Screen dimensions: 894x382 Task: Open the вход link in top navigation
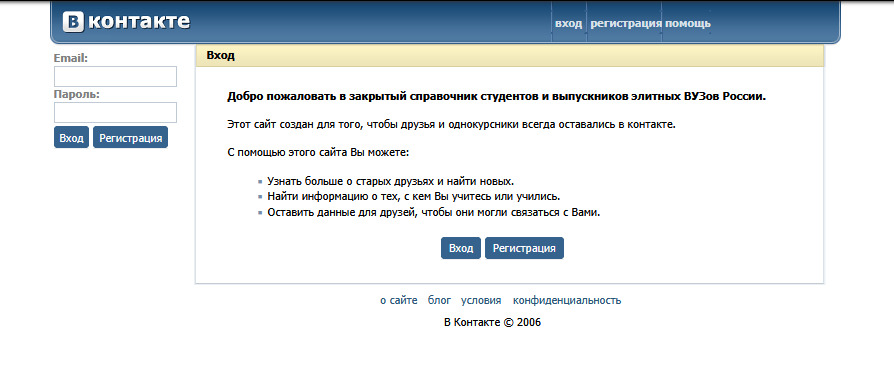pos(568,23)
